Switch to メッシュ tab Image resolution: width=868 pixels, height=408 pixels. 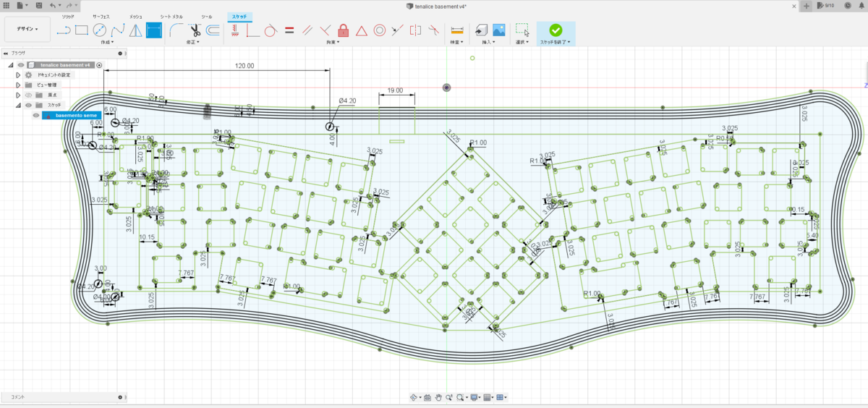[136, 15]
